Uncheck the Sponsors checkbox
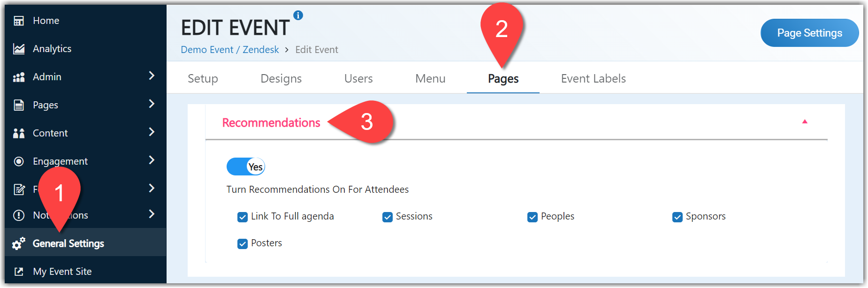 point(678,217)
